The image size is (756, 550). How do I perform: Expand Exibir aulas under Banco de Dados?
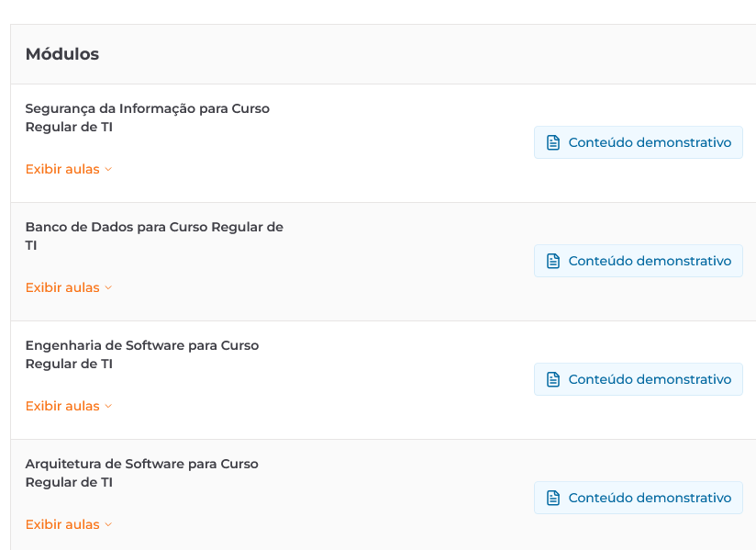coord(69,287)
